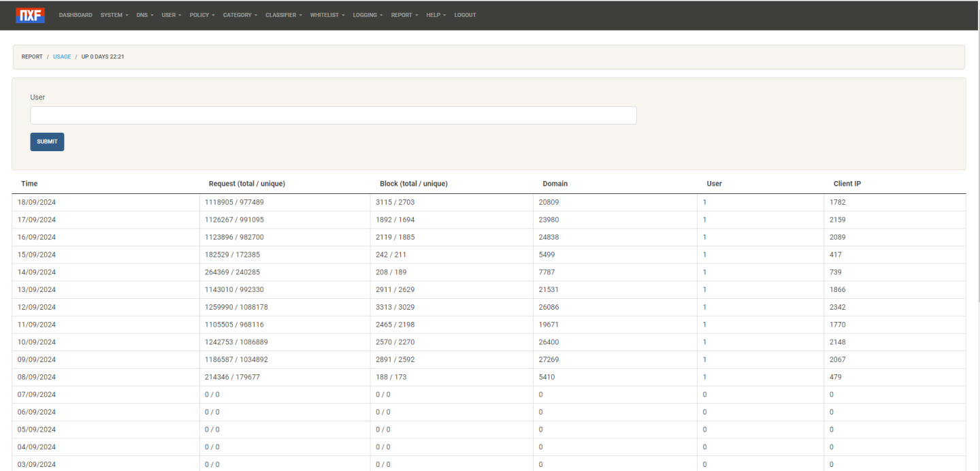The height and width of the screenshot is (471, 980).
Task: Open user link for 12/09/2024
Action: [705, 307]
